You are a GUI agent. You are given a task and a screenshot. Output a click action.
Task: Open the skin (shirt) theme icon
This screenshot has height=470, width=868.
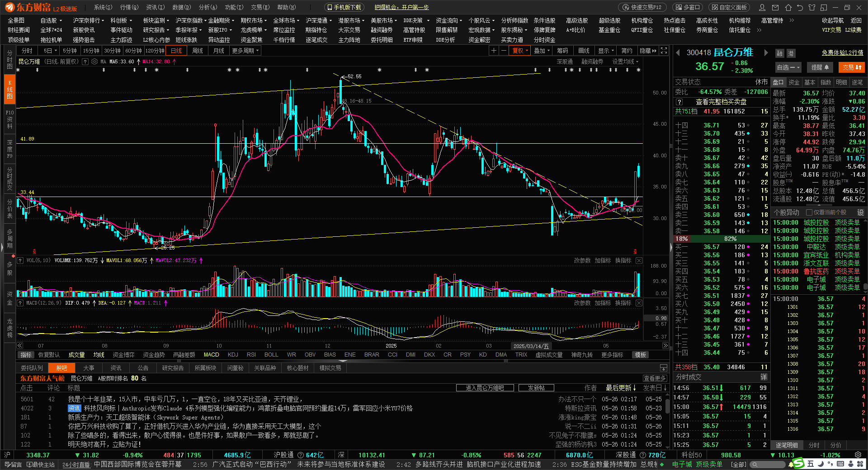pos(812,7)
